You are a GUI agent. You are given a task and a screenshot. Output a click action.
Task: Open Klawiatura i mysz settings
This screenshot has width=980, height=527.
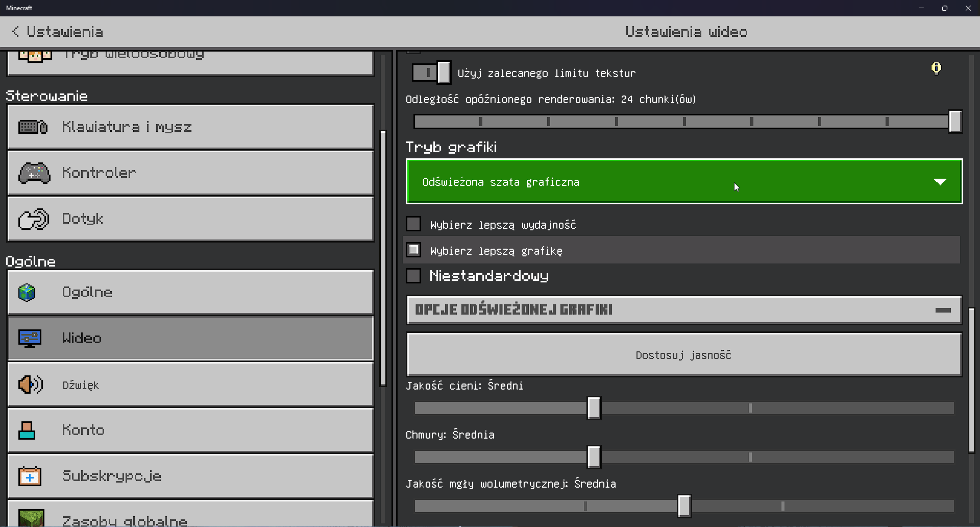[190, 127]
